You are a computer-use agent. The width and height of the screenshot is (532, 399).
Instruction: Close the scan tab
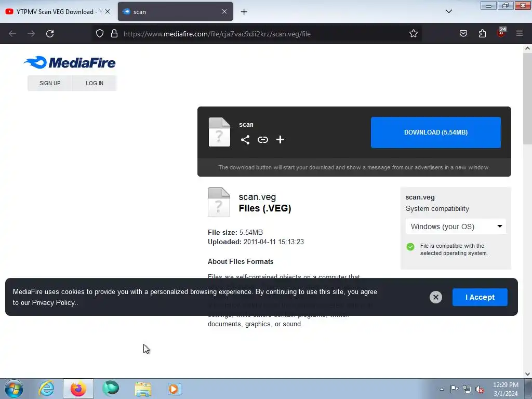pos(224,11)
